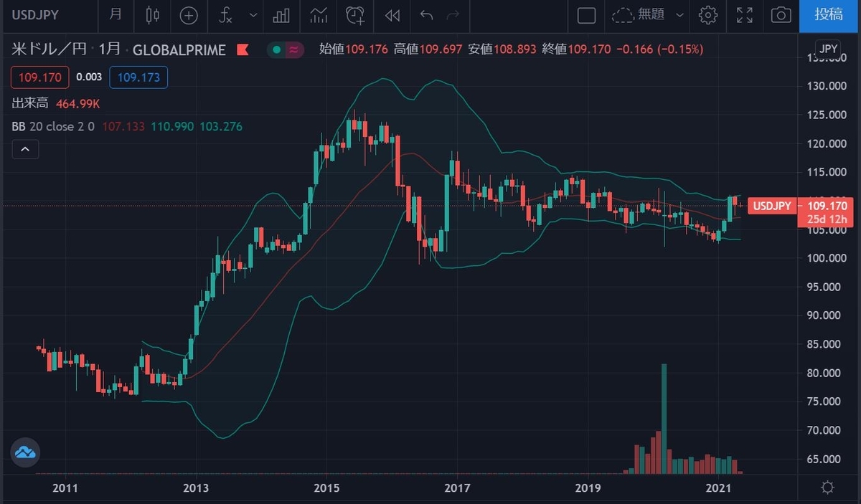This screenshot has width=861, height=504.
Task: Expand the indicator templates dropdown arrow
Action: (253, 15)
